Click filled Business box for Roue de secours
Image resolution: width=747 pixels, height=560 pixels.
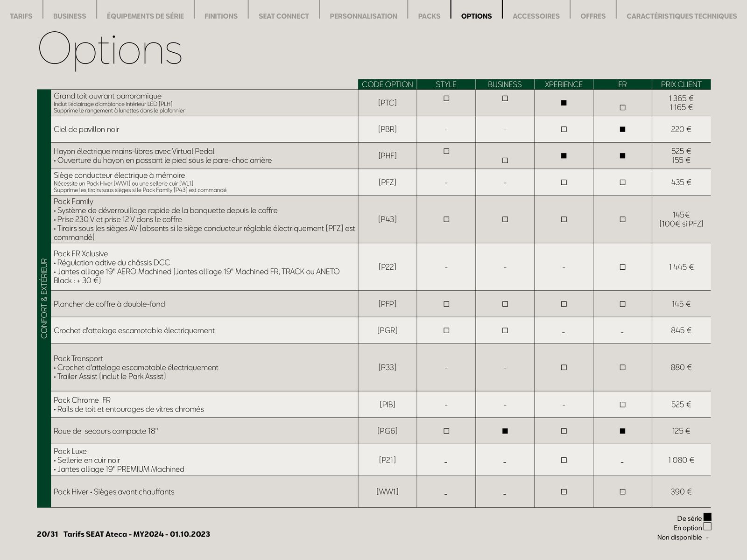(x=505, y=431)
